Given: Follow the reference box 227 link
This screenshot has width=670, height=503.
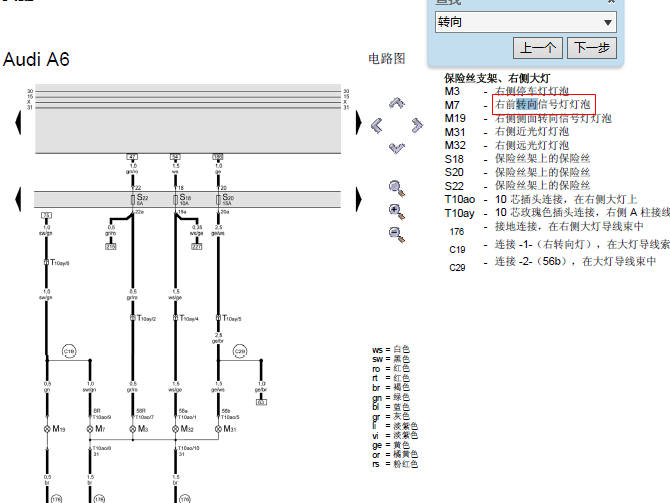Looking at the screenshot, I should point(197,247).
